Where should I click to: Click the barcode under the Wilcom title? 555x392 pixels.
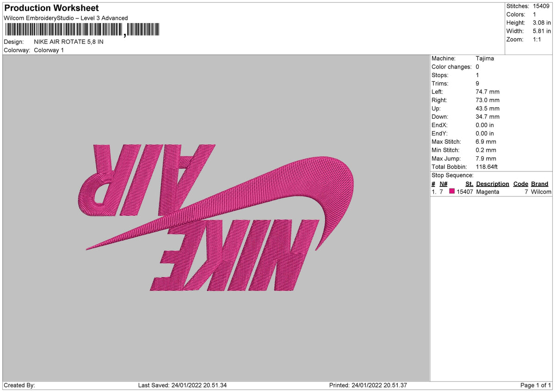(x=82, y=30)
